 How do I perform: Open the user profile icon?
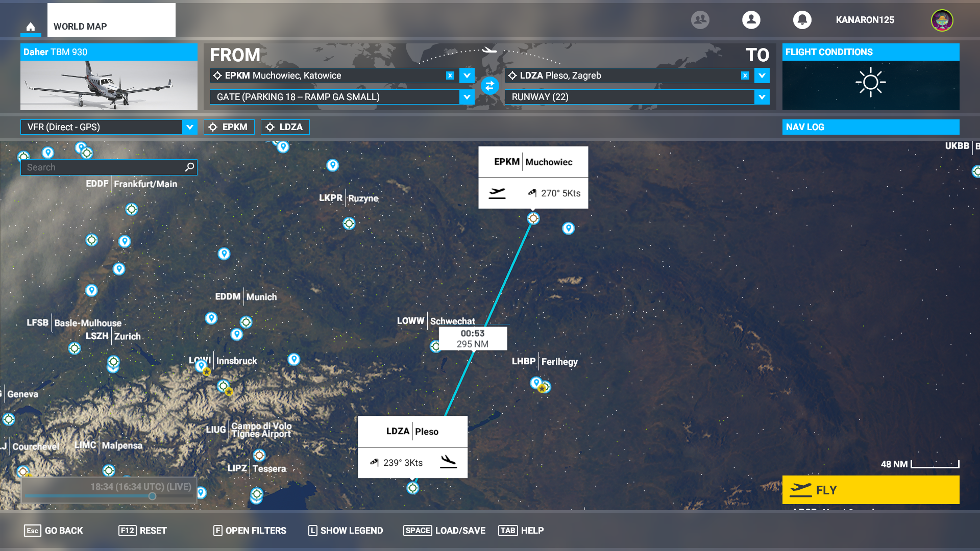pos(751,20)
